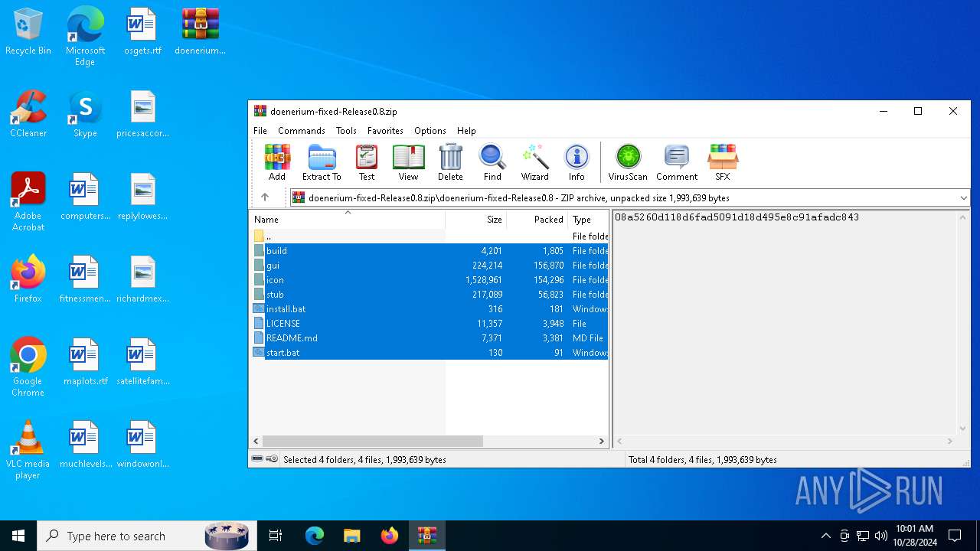This screenshot has width=980, height=551.
Task: Select Skype desktop shortcut
Action: click(x=85, y=115)
